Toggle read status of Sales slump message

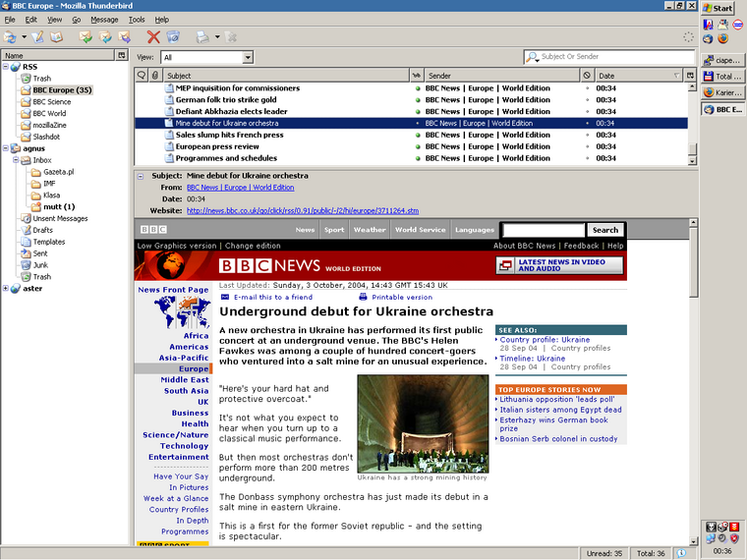point(418,135)
